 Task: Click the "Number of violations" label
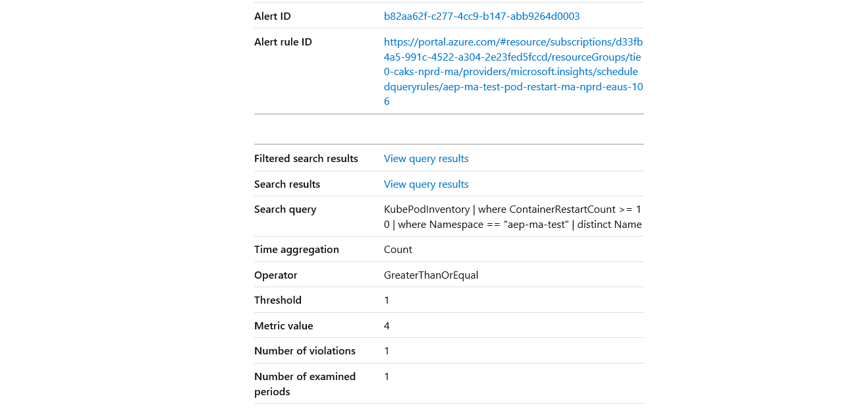pos(304,351)
